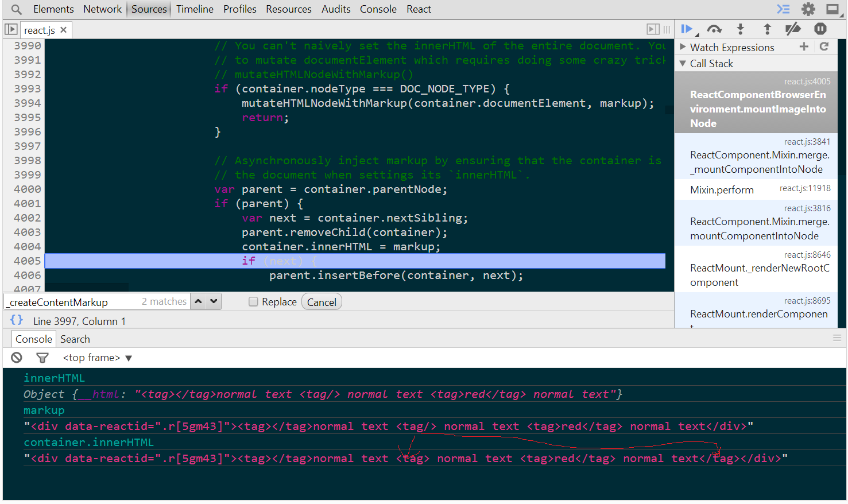Click the mutateHTMLNodeWithMarkup call line
Viewport: 848px width, 504px height.
click(x=448, y=103)
